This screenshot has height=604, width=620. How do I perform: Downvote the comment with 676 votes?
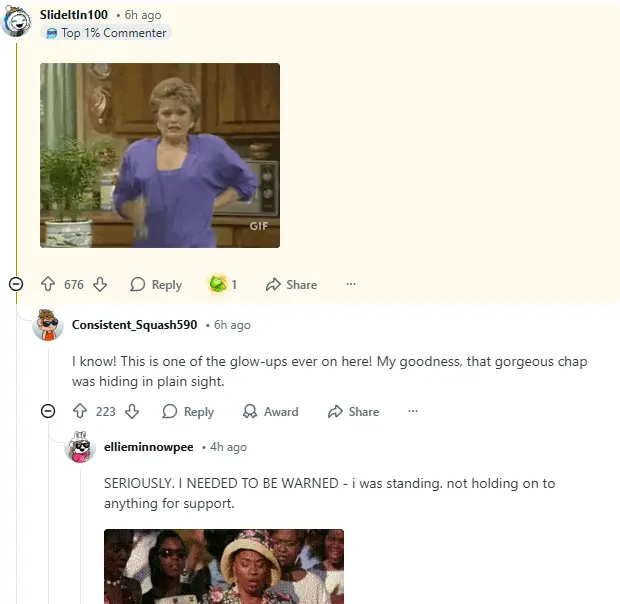click(100, 284)
